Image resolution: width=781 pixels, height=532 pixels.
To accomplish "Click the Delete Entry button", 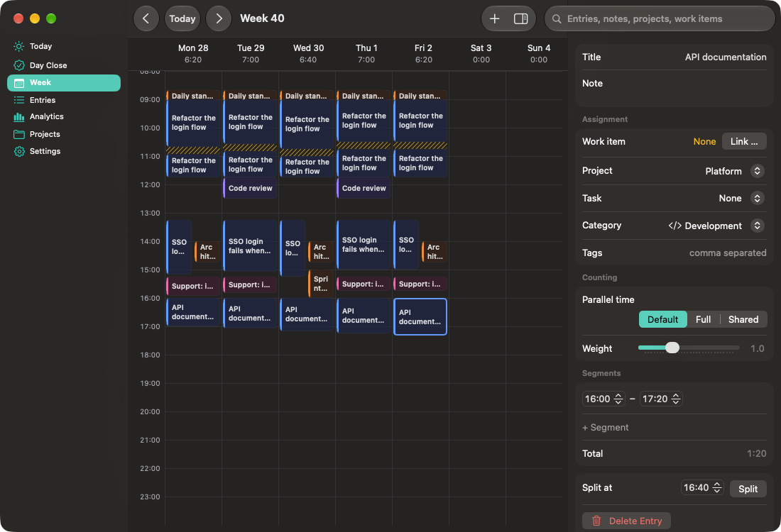I will pos(626,521).
